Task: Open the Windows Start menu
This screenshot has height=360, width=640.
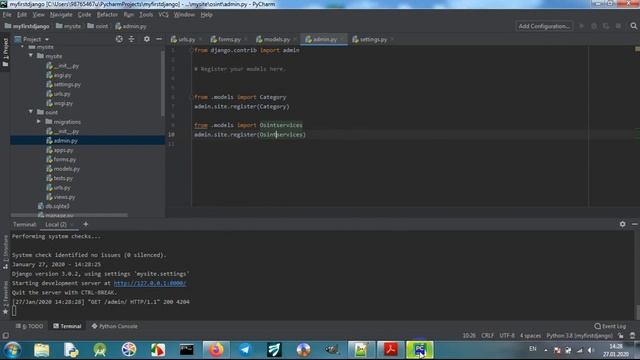Action: point(12,350)
